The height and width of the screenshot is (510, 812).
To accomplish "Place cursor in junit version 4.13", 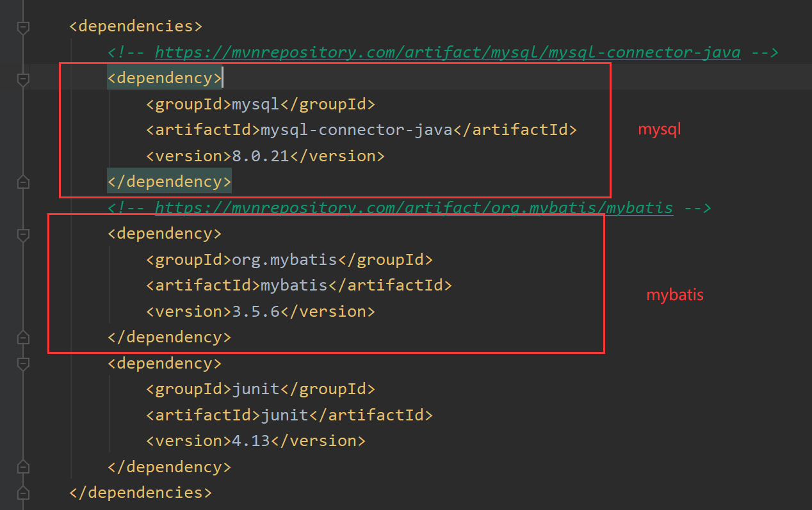I will pos(251,441).
